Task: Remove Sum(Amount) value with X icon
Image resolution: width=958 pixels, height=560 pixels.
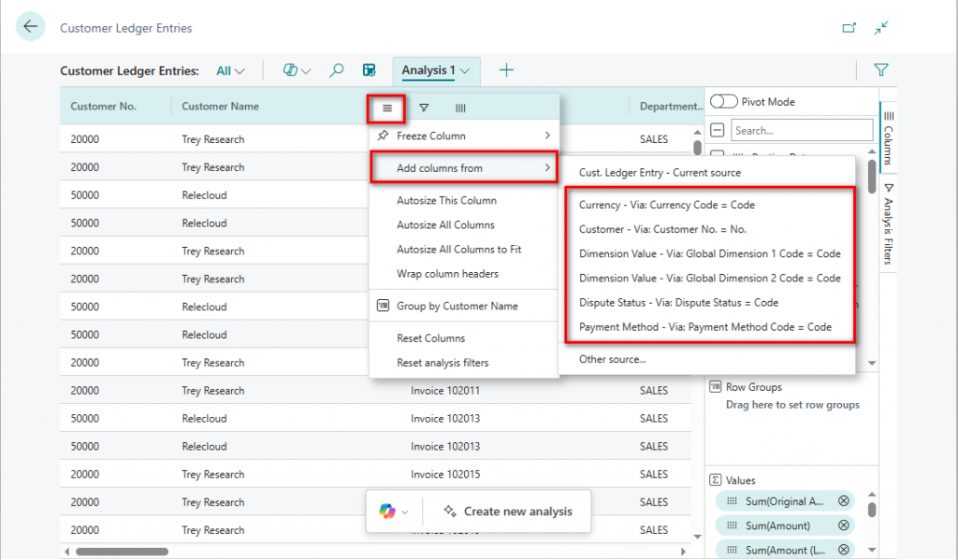Action: pos(844,525)
